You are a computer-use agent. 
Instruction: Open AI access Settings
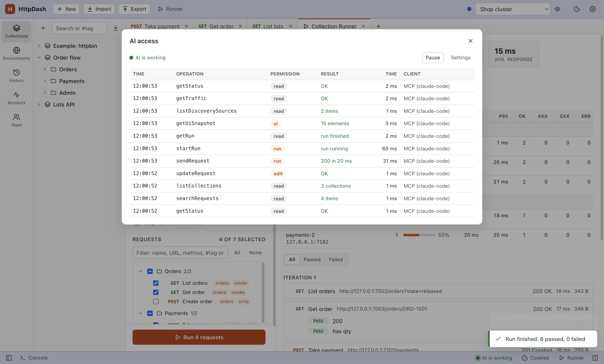461,58
